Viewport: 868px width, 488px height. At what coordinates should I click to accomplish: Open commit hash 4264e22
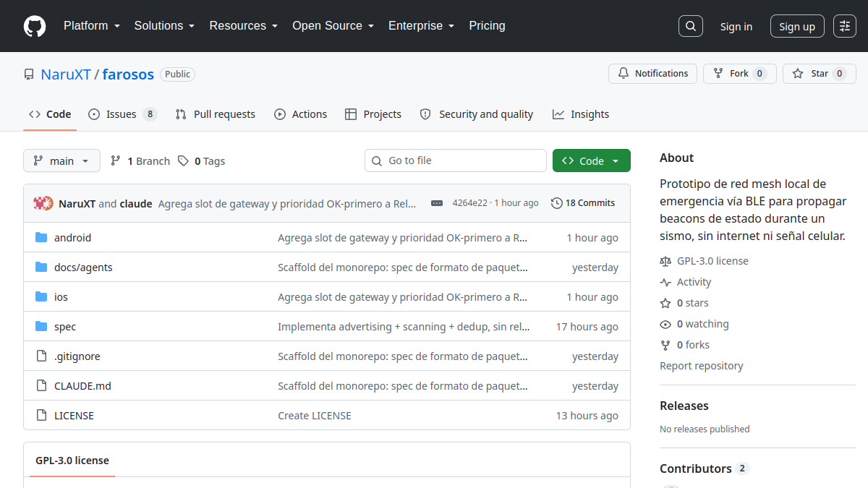[x=470, y=203]
